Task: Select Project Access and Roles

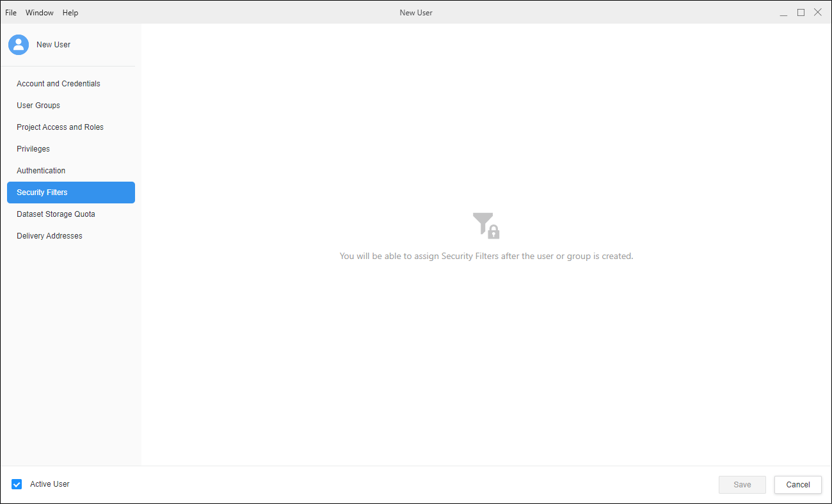Action: [60, 127]
